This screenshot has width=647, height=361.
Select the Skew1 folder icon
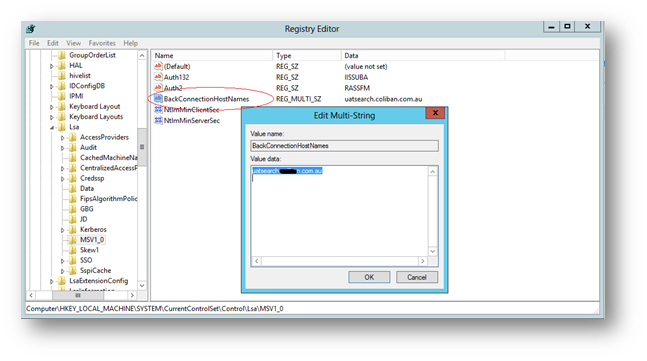coord(73,250)
